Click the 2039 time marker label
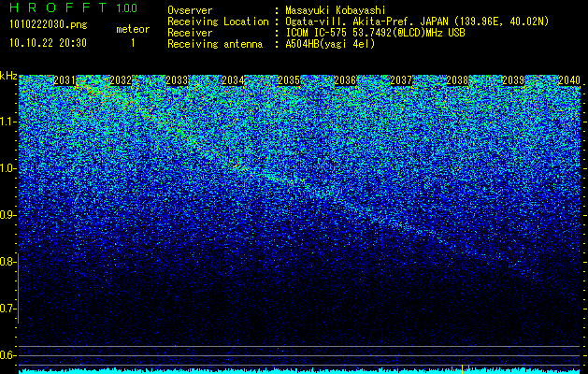Viewport: 588px width, 374px height. click(x=513, y=80)
